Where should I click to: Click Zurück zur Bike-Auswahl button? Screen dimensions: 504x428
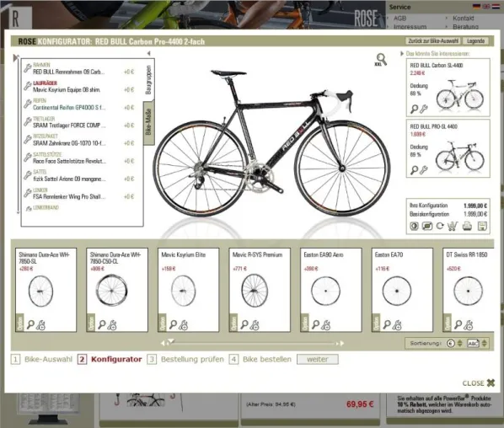pyautogui.click(x=433, y=41)
